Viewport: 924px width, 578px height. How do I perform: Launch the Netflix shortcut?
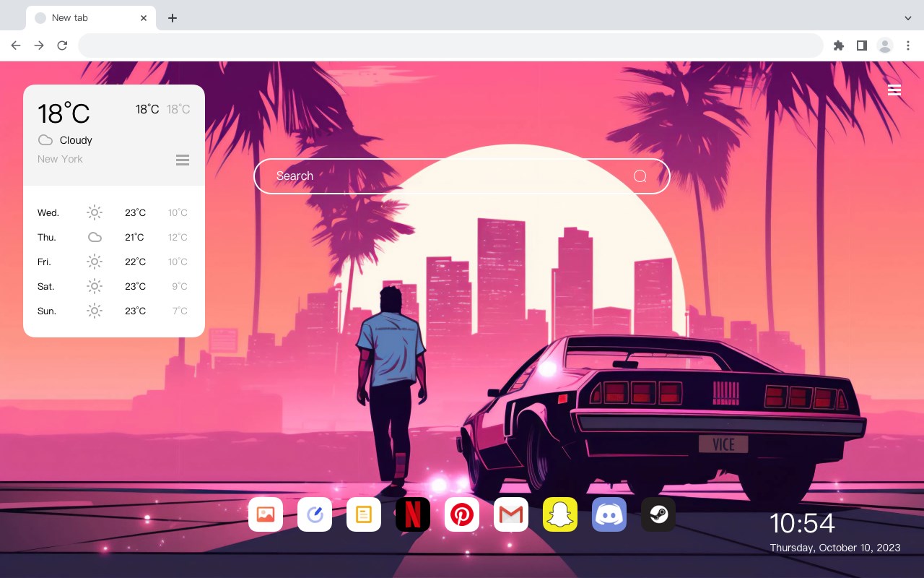click(x=413, y=514)
